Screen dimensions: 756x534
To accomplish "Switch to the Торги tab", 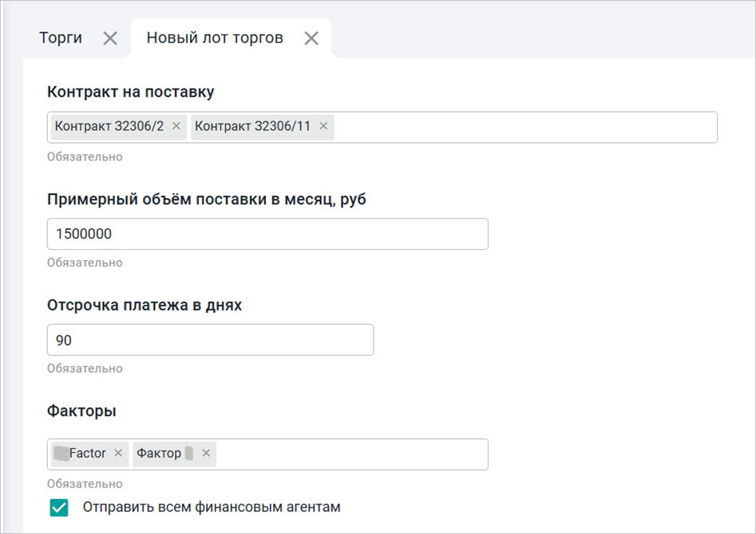I will pyautogui.click(x=61, y=38).
